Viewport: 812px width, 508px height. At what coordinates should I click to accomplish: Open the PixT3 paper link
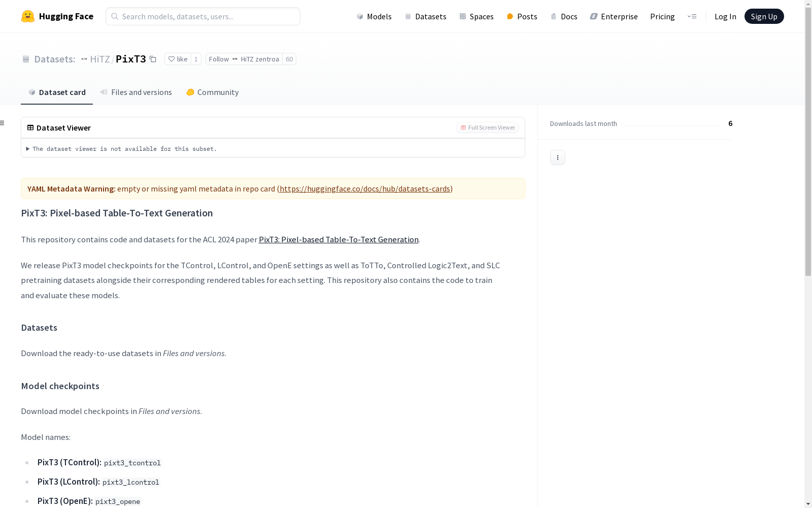(339, 239)
